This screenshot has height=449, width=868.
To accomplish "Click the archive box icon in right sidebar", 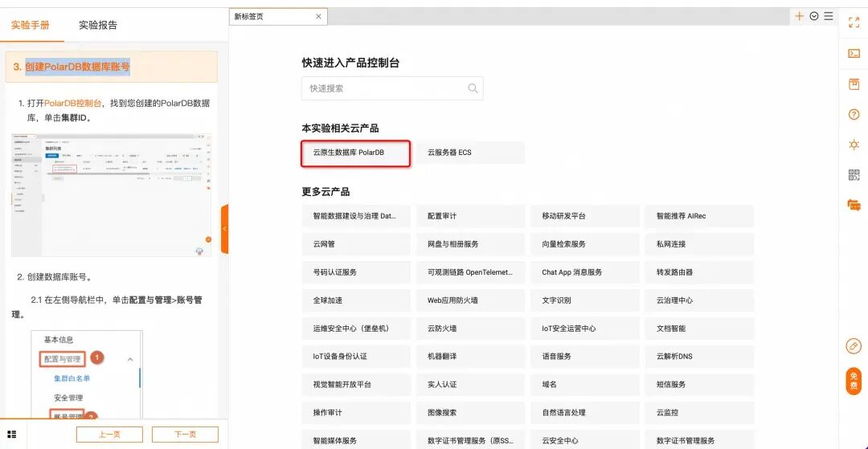I will pos(854,84).
